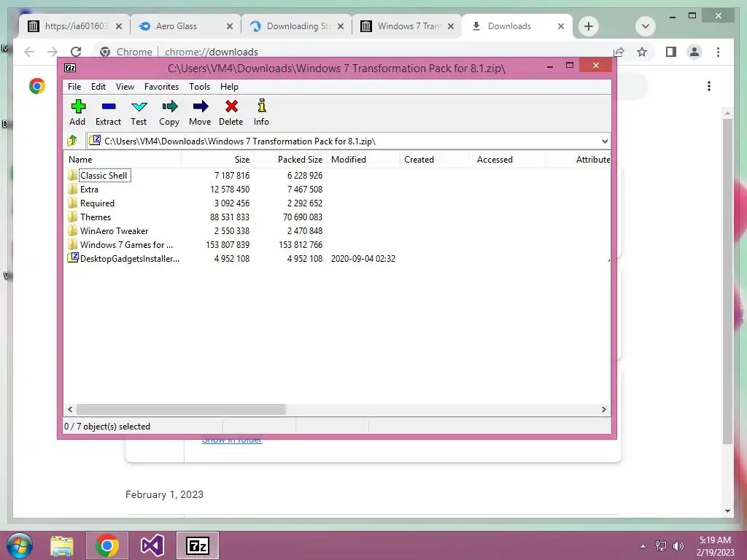
Task: Select the Required folder icon
Action: (72, 203)
